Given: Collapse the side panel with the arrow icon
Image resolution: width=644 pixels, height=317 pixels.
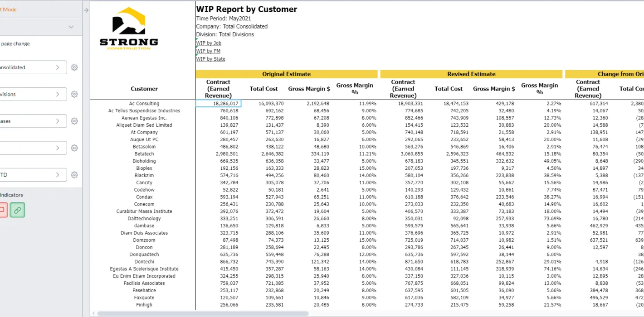Looking at the screenshot, I should (86, 10).
